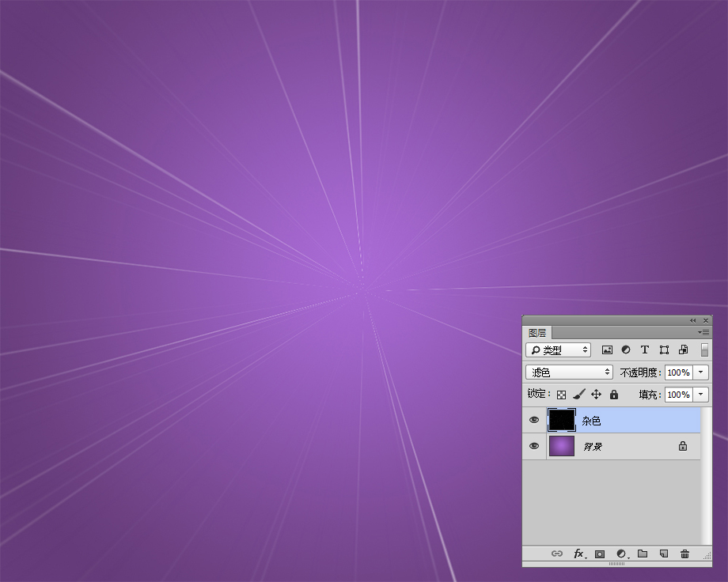
Task: Open the fill slider dropdown arrow
Action: (x=700, y=395)
